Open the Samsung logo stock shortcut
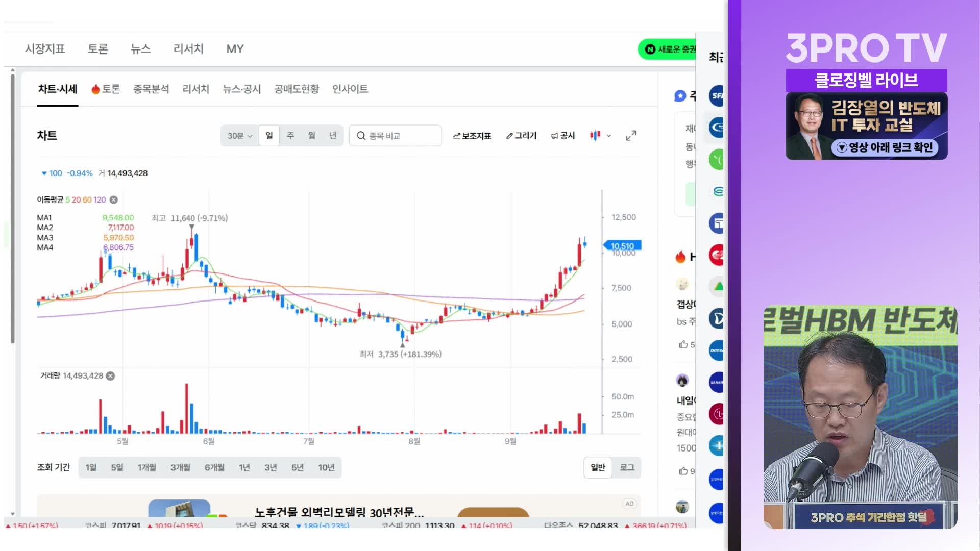The image size is (980, 551). point(717,382)
